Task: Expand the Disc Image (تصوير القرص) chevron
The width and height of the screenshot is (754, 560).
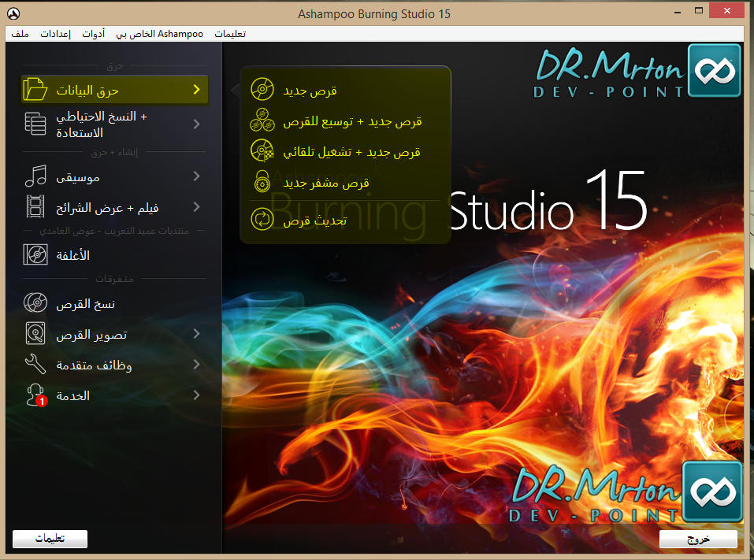Action: tap(196, 334)
